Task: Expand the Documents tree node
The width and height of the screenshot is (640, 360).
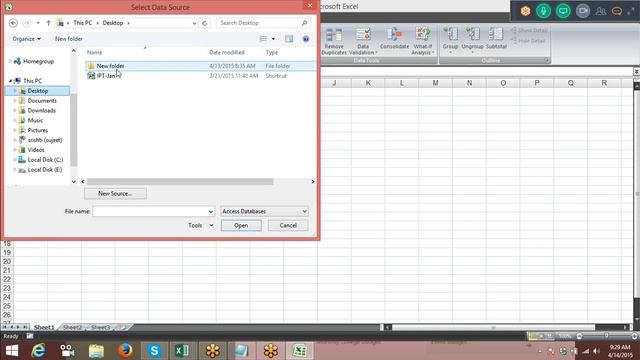Action: [x=15, y=100]
